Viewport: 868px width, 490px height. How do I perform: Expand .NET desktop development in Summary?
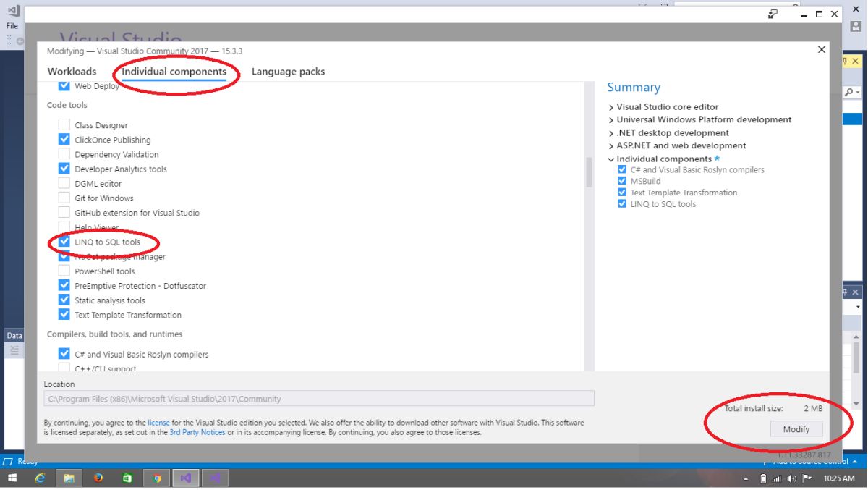point(611,133)
